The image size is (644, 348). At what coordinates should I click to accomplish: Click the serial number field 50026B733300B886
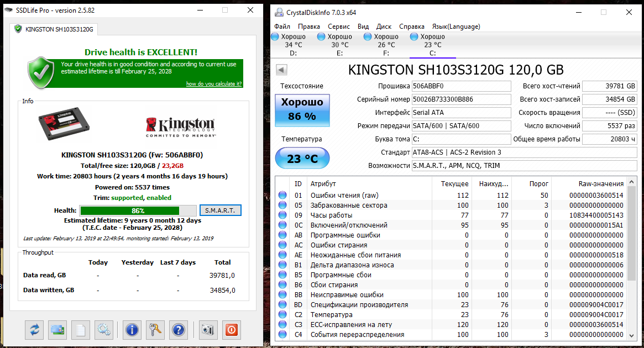tap(461, 99)
